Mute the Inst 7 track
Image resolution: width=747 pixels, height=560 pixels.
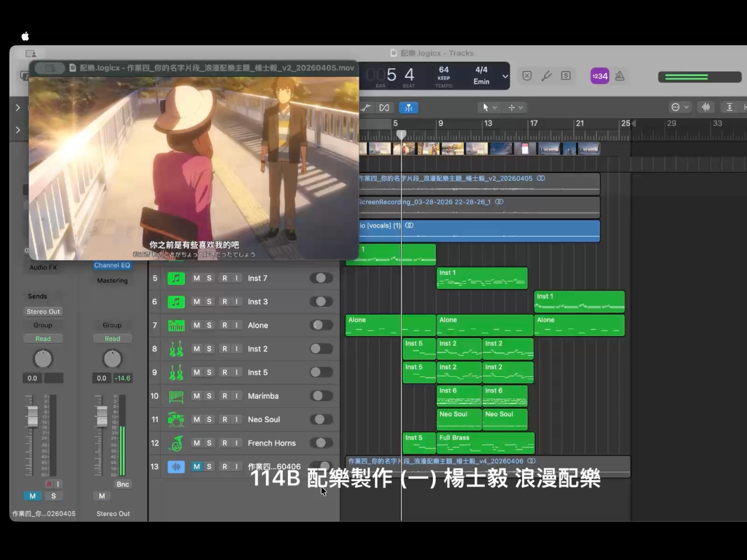point(197,278)
